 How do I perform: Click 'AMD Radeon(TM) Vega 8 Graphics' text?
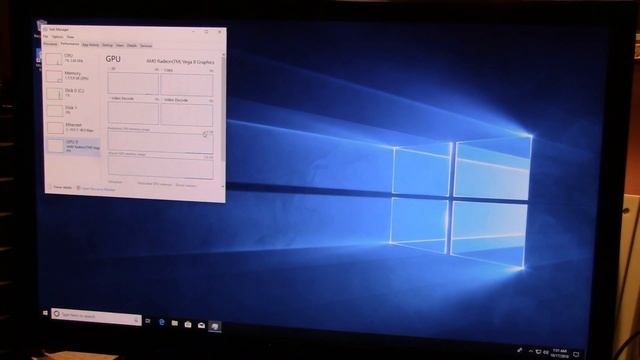[180, 62]
